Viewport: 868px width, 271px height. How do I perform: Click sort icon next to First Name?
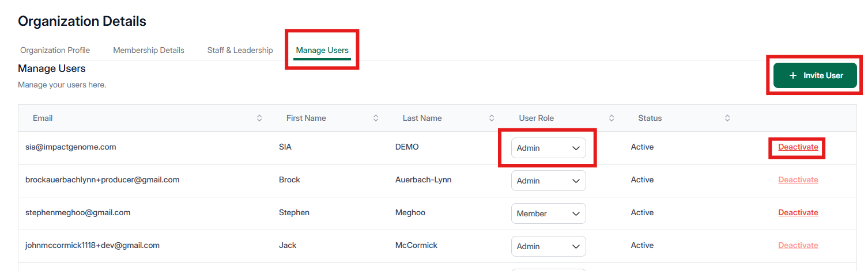click(376, 118)
